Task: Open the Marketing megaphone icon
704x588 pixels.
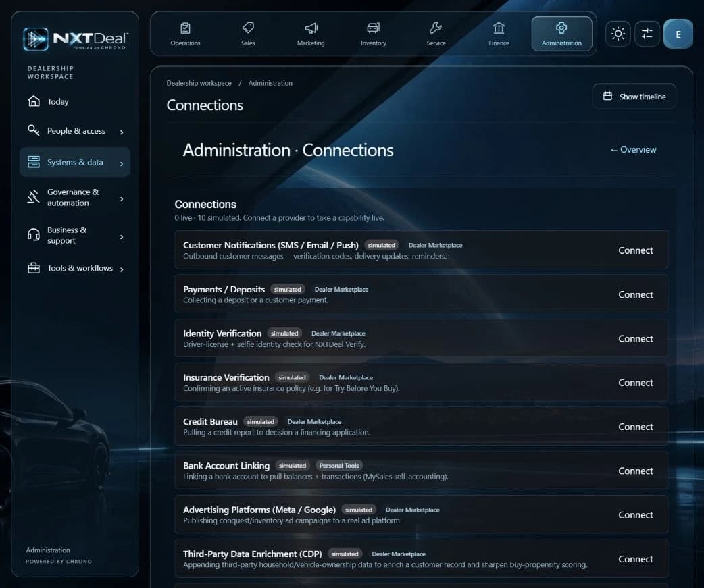Action: tap(311, 28)
